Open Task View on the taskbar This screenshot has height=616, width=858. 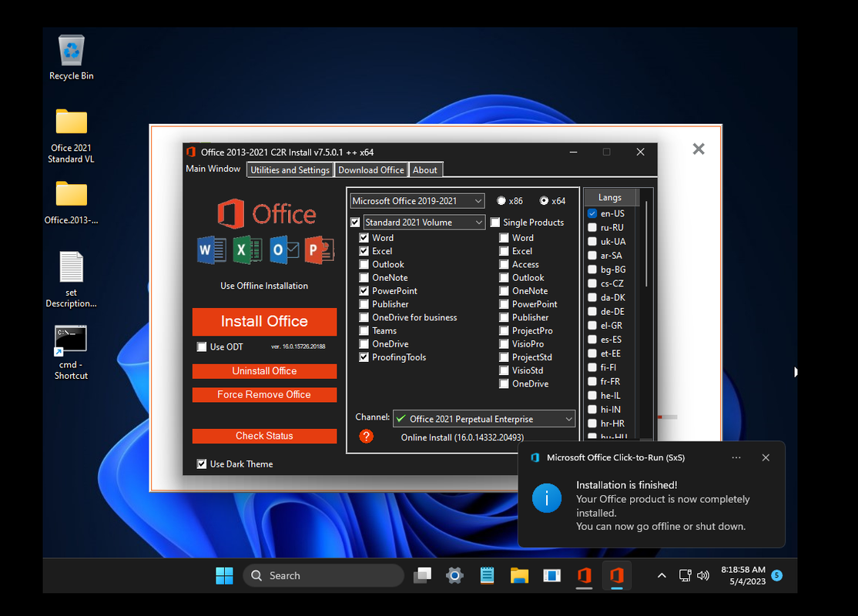pyautogui.click(x=422, y=575)
